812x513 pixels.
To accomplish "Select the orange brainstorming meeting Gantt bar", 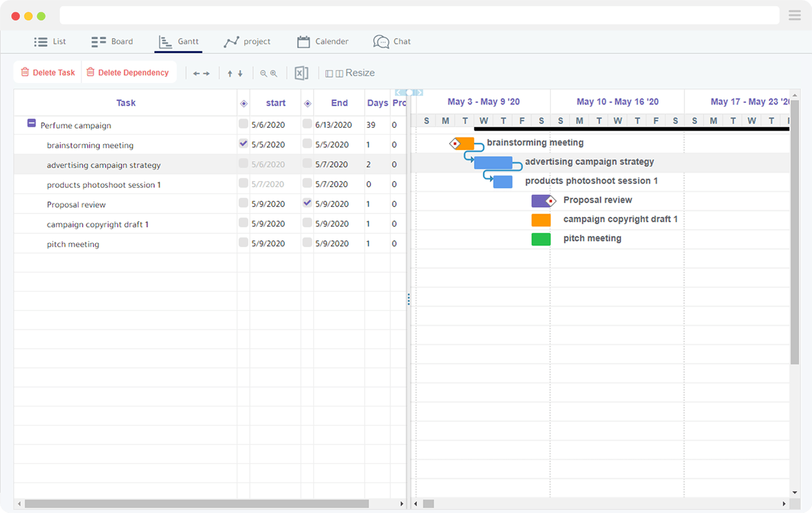I will [x=464, y=143].
